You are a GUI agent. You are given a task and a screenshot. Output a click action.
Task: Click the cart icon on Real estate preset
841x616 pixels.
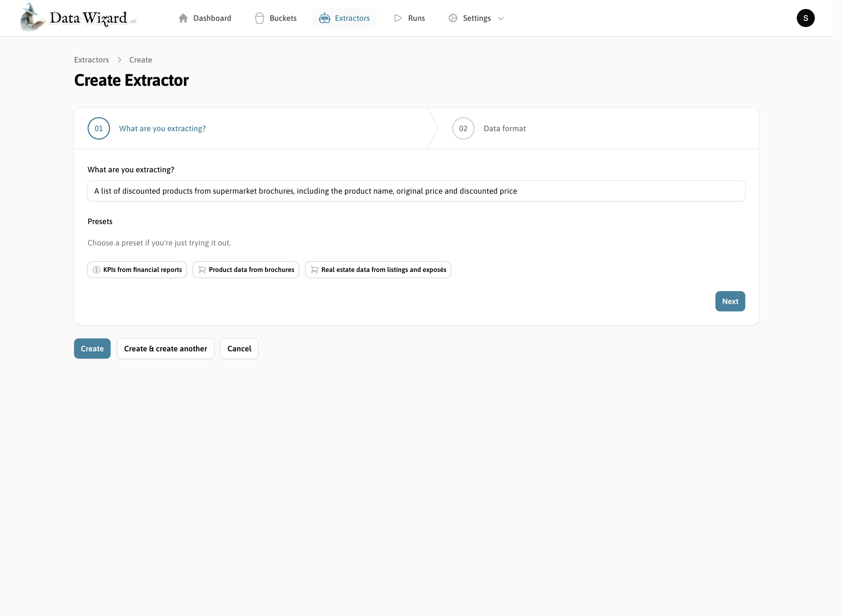point(314,270)
